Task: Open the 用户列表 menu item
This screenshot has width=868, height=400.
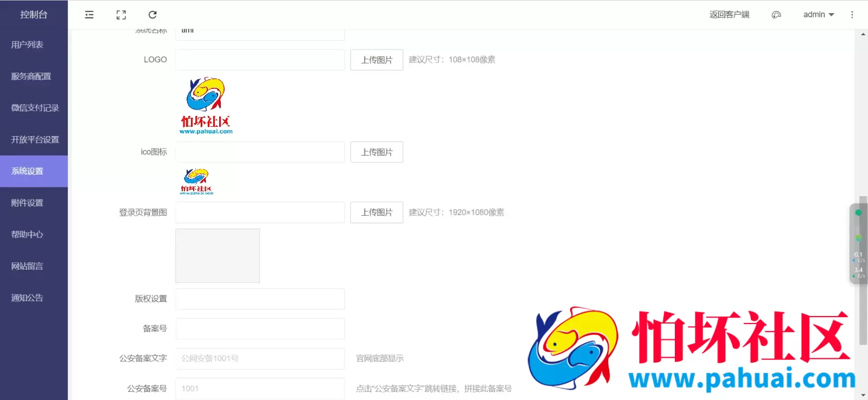Action: pos(34,44)
